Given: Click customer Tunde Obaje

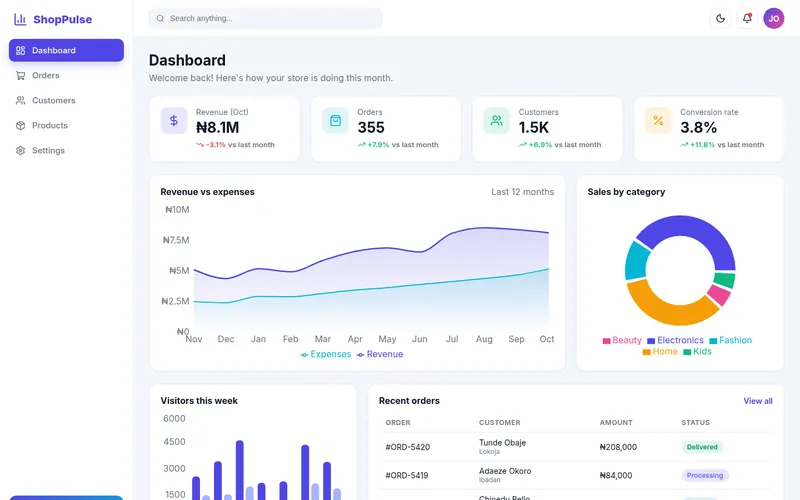Looking at the screenshot, I should tap(502, 442).
